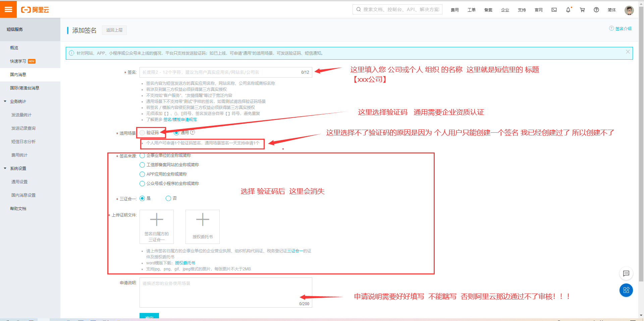Click the 支持jpg、png、gif、jpeg格式 hint line
This screenshot has height=321, width=644.
199,269
